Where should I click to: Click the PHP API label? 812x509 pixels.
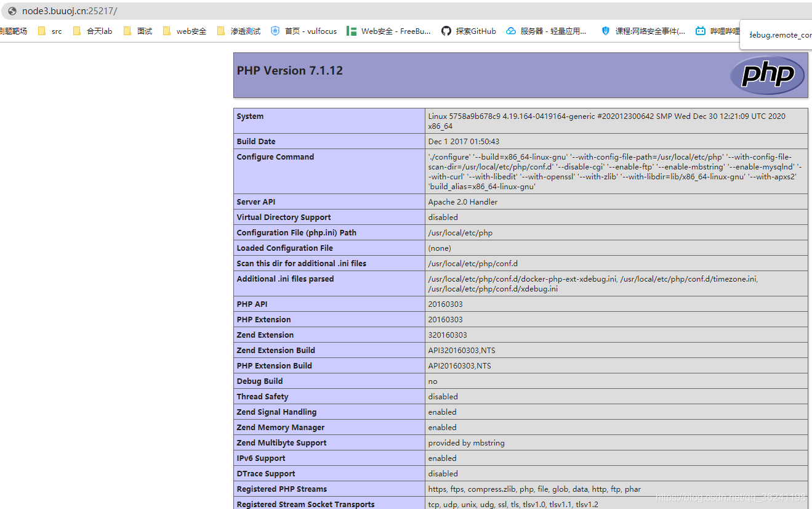[x=252, y=304]
